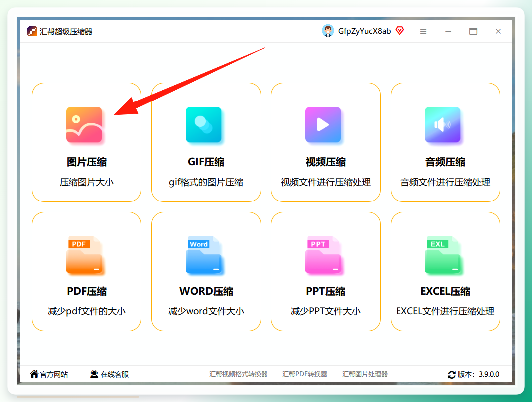The height and width of the screenshot is (402, 532).
Task: Click the home icon beside 官方网站
Action: point(34,374)
